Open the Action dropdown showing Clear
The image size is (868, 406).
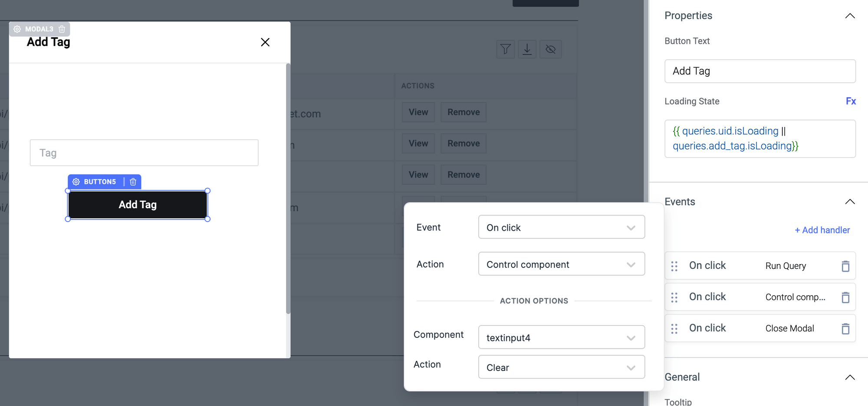561,367
